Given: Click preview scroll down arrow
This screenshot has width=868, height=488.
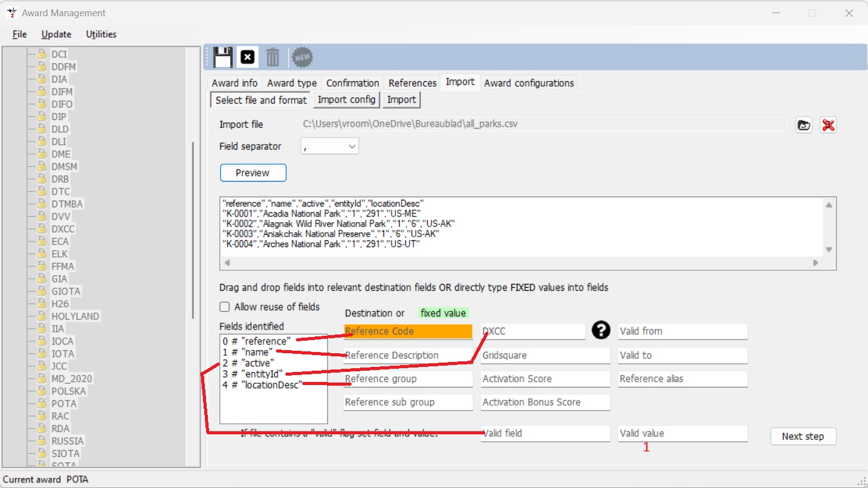Looking at the screenshot, I should (x=829, y=250).
